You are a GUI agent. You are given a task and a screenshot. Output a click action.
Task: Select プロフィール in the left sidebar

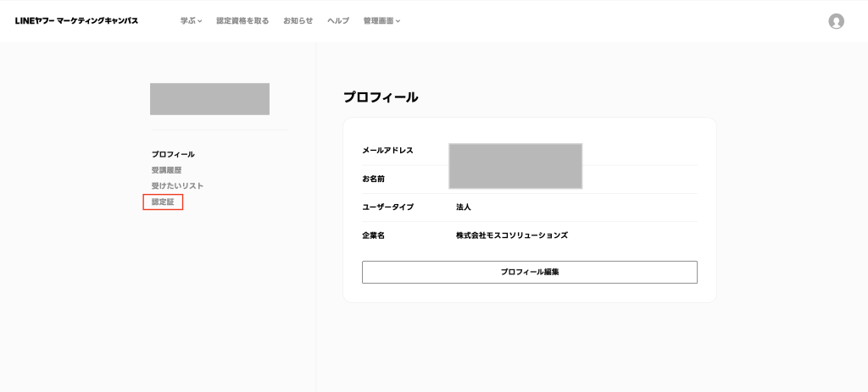click(x=173, y=154)
